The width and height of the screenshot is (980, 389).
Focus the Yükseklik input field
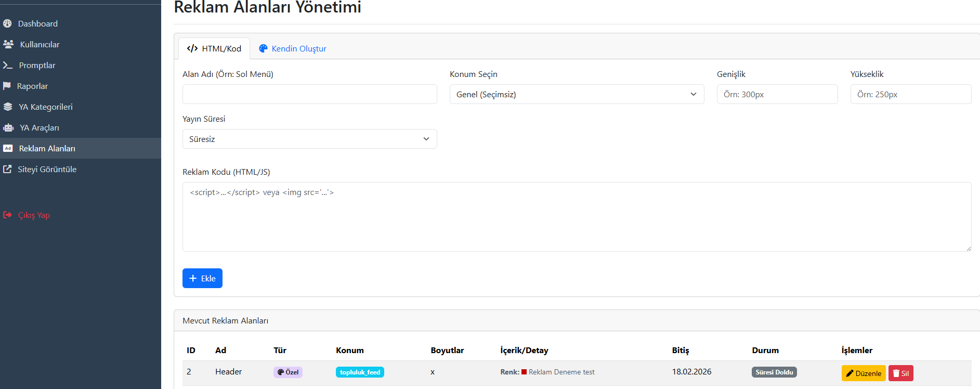(x=911, y=94)
